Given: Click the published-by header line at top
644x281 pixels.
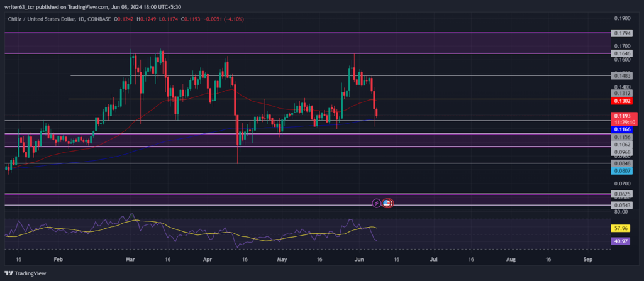Looking at the screenshot, I should tap(94, 7).
